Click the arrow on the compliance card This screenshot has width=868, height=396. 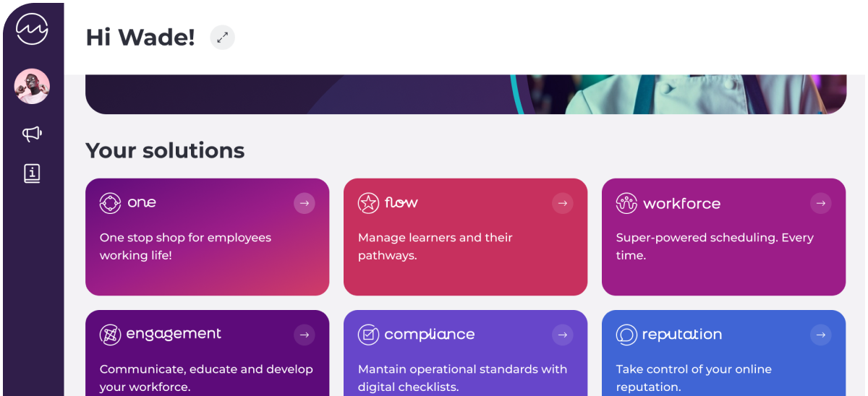pos(563,335)
